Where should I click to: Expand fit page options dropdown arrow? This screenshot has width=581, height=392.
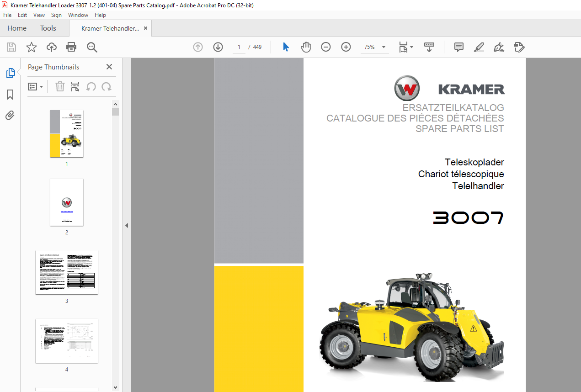point(411,47)
